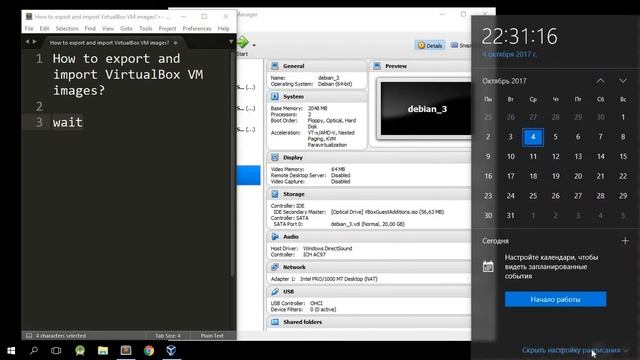The image size is (640, 360).
Task: Switch to Sublime Text taskbar icon
Action: click(126, 351)
